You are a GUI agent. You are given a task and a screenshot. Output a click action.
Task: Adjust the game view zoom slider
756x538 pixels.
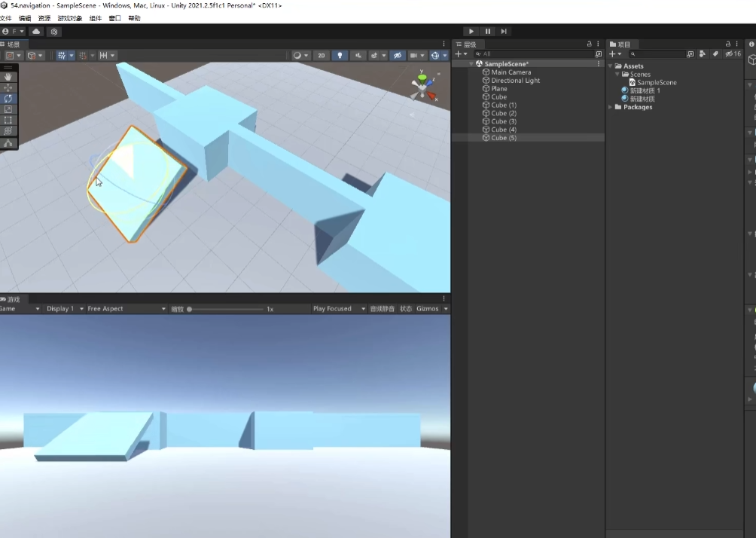[226, 309]
